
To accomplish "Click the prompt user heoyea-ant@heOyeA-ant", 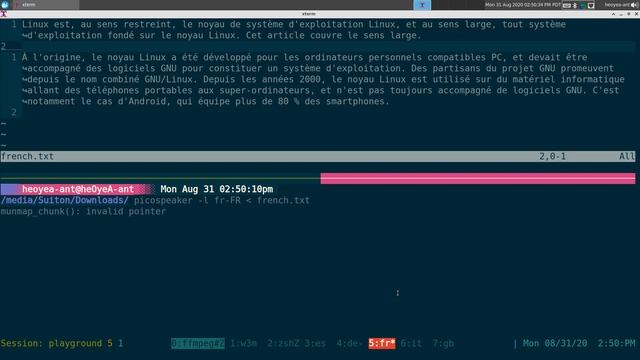I will click(78, 189).
